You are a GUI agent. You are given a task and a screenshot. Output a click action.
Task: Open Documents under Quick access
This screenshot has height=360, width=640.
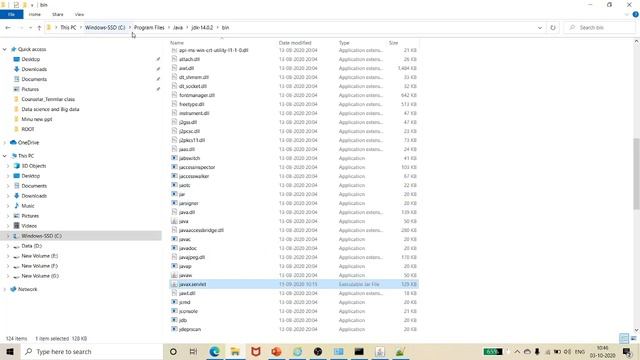(x=34, y=79)
